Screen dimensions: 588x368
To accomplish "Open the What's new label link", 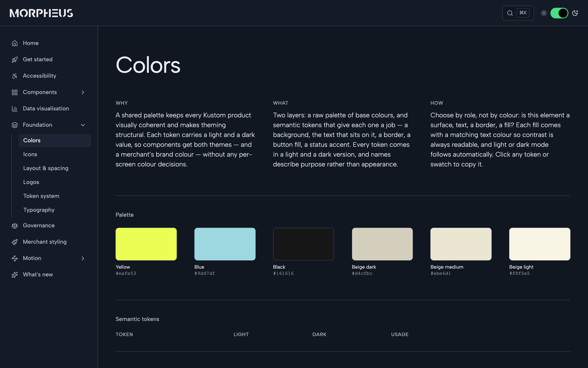I will (x=38, y=275).
